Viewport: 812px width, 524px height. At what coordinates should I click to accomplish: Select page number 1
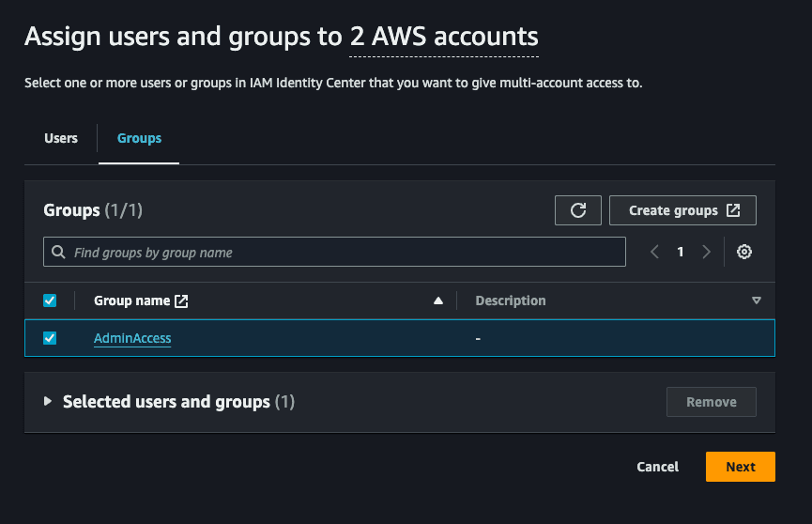[x=681, y=252]
